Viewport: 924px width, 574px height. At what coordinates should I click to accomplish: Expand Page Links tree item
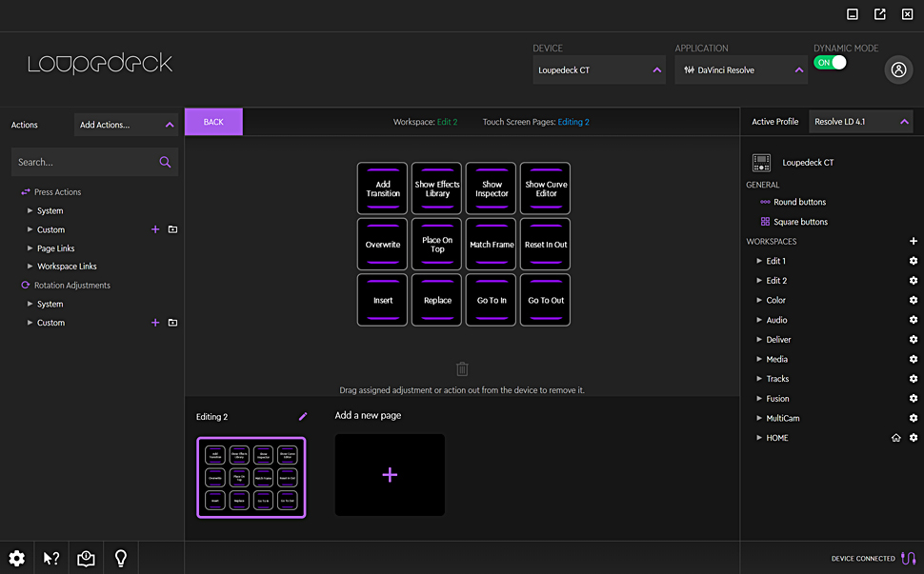tap(30, 248)
